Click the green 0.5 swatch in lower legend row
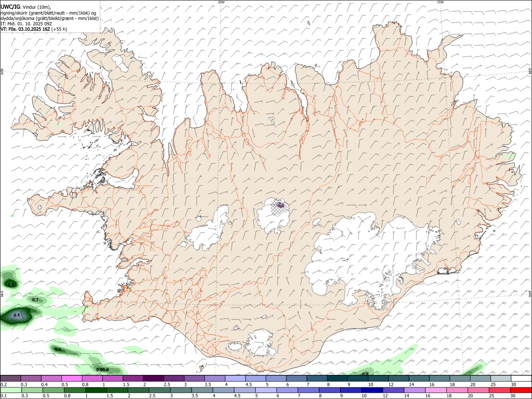Screen dimensions: 532x399 54,390
